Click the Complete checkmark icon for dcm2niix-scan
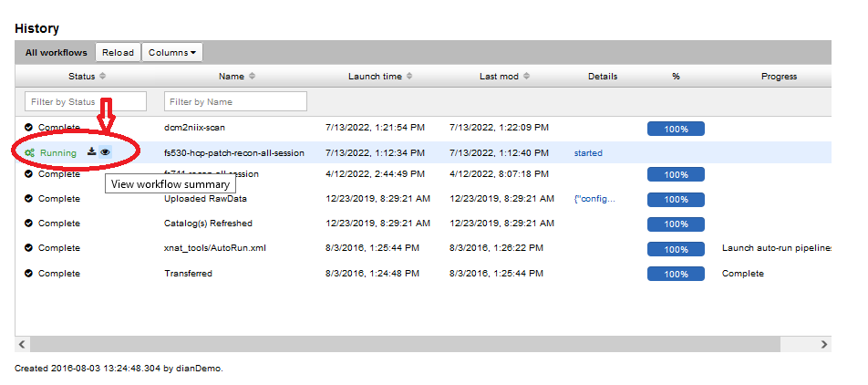Viewport: 868px width, 385px height. coord(29,128)
